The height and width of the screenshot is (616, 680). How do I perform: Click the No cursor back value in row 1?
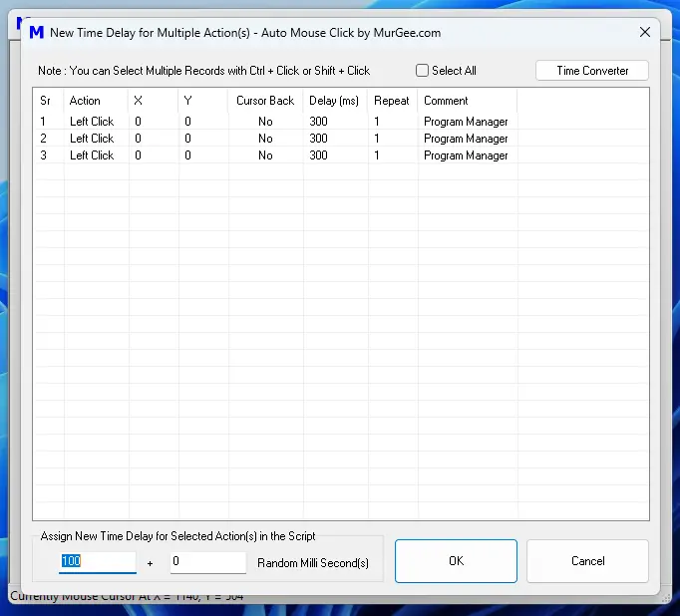click(x=265, y=122)
